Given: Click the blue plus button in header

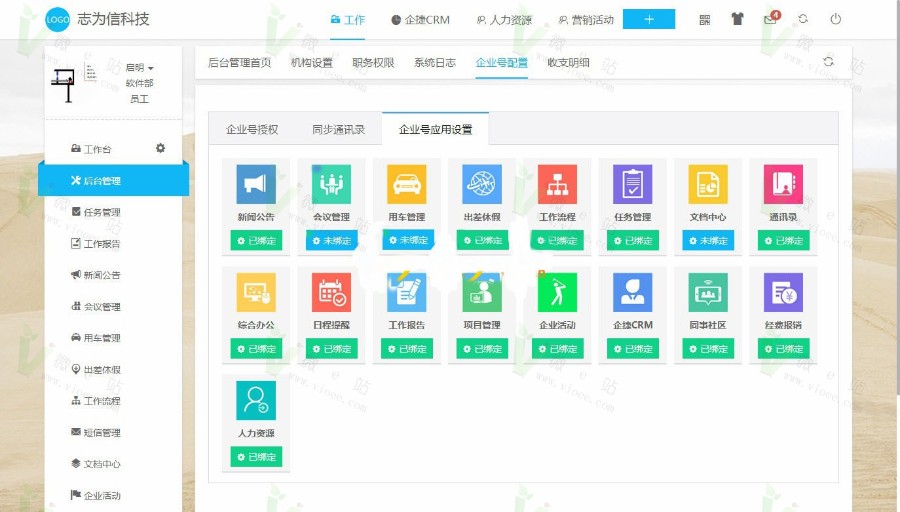Looking at the screenshot, I should [x=649, y=19].
